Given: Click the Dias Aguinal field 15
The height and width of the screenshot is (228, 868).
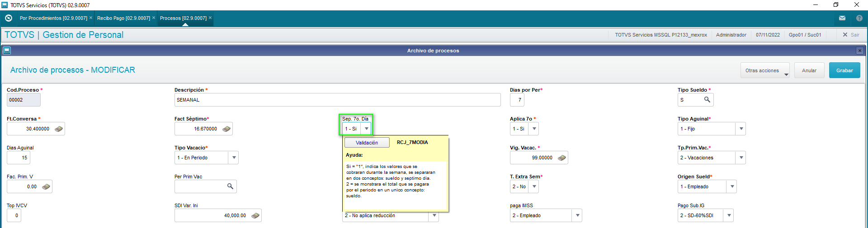Looking at the screenshot, I should click(x=19, y=158).
